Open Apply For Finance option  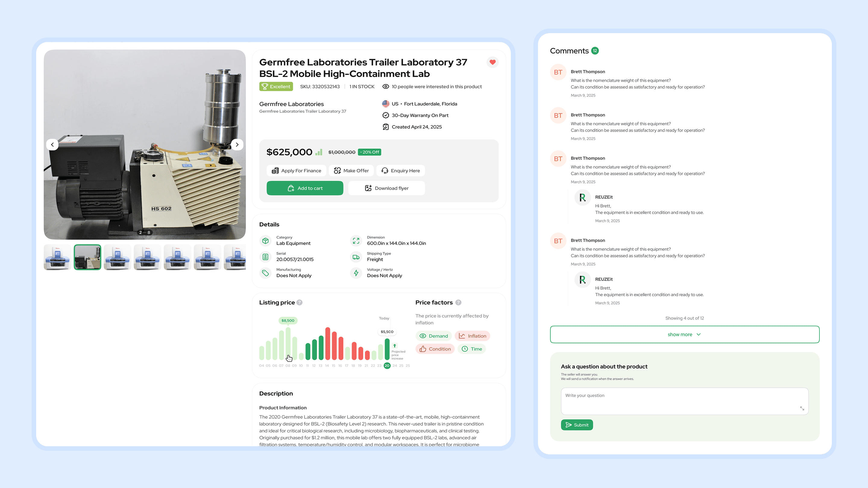296,171
